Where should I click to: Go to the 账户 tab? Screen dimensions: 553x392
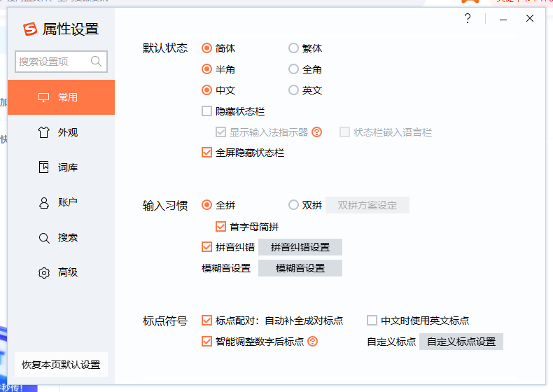61,202
